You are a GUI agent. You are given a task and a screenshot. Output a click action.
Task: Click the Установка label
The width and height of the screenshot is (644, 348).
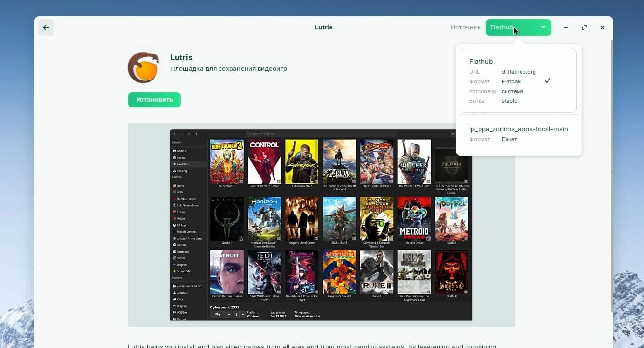pos(482,91)
